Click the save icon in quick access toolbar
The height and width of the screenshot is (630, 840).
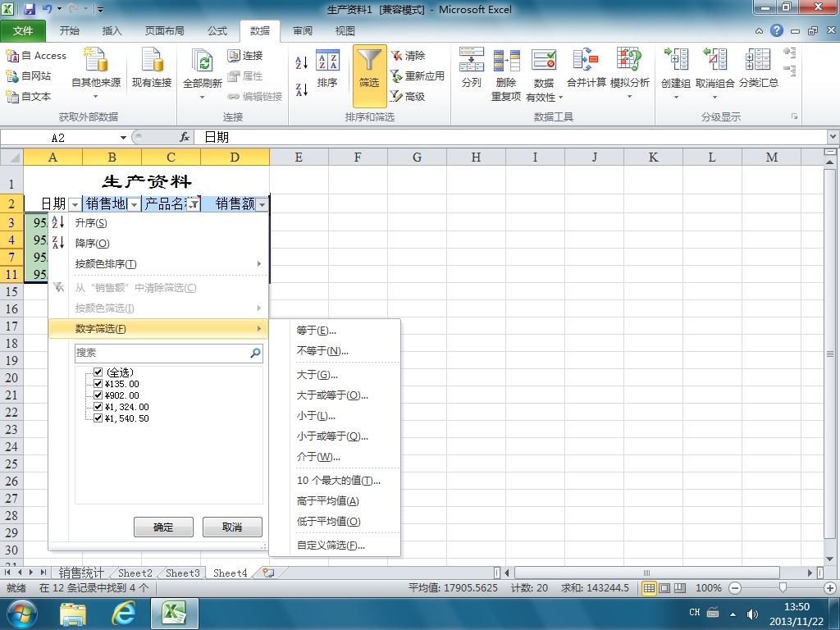(29, 9)
